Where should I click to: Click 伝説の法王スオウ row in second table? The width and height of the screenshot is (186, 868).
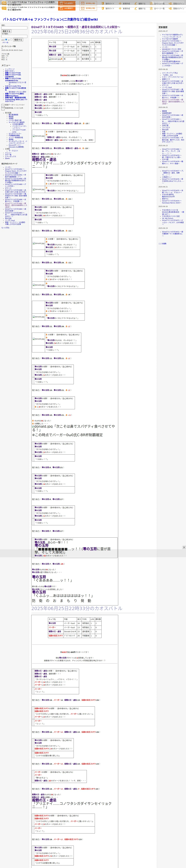pyautogui.click(x=75, y=636)
